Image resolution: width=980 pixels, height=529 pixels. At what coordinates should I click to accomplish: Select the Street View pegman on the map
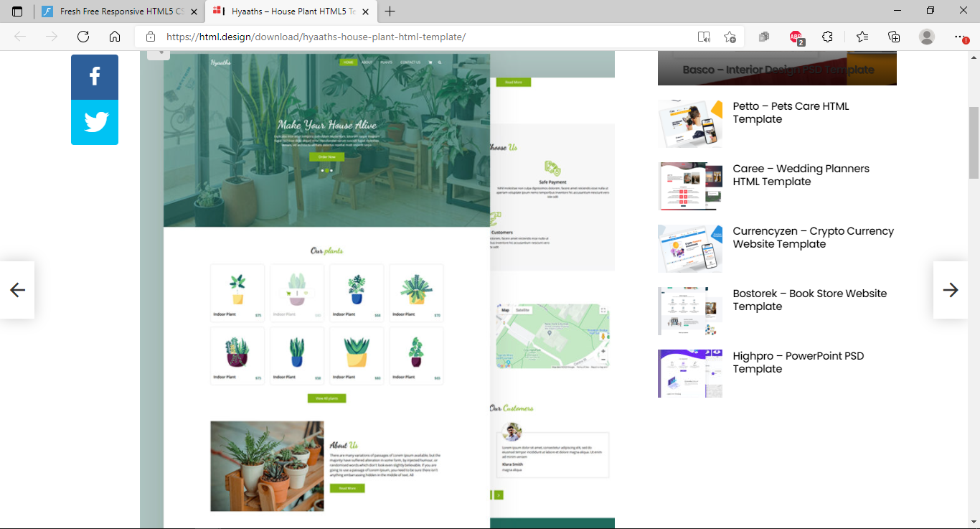coord(603,337)
